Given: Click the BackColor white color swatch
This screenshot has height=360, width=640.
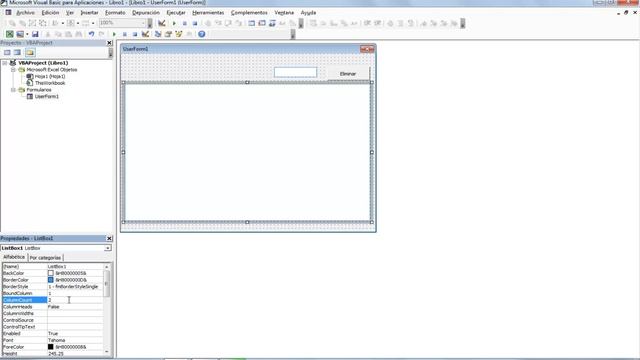Looking at the screenshot, I should tap(51, 273).
